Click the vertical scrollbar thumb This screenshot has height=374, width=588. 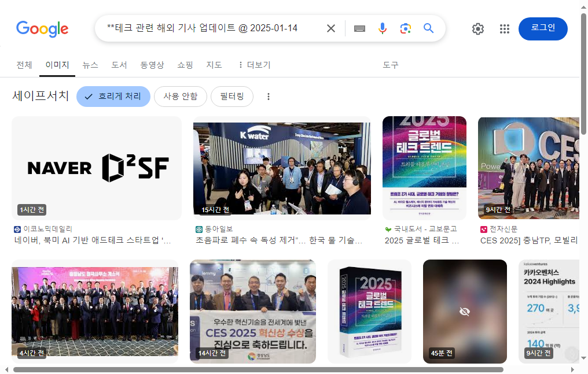click(x=583, y=74)
